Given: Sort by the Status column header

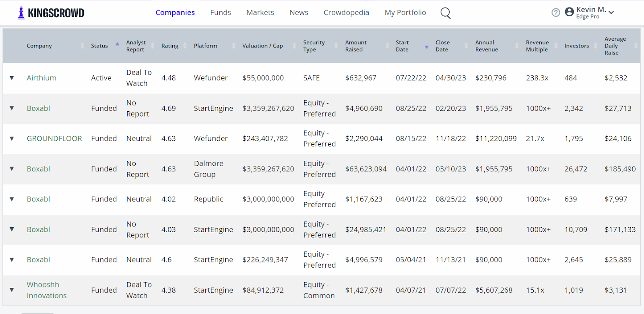Looking at the screenshot, I should point(99,46).
